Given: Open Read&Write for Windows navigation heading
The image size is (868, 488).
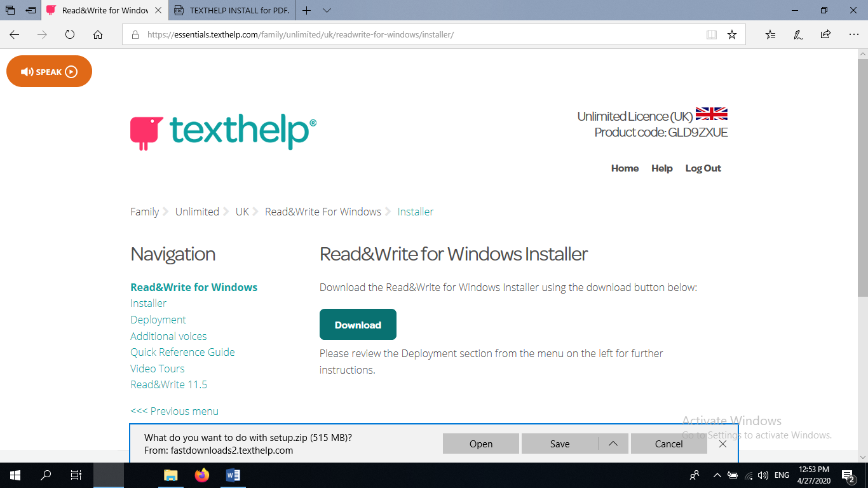Looking at the screenshot, I should click(x=194, y=287).
